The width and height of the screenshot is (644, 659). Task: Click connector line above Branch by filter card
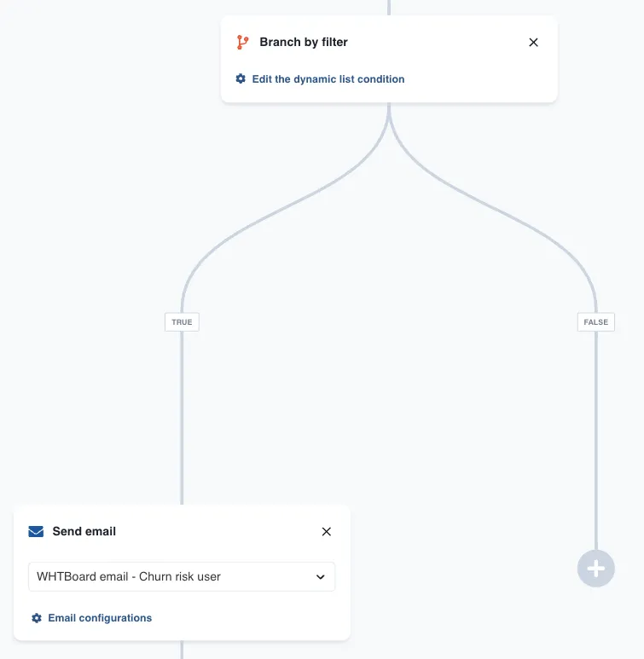[389, 7]
